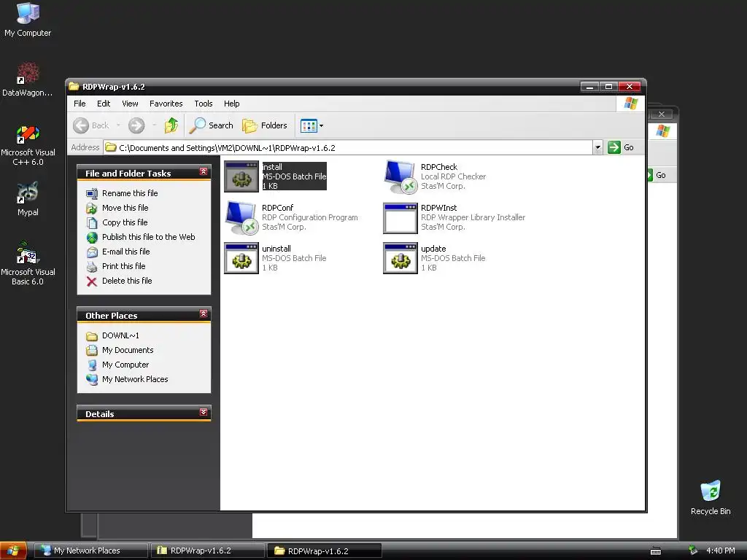Open the Favorites menu
The image size is (747, 560).
pos(166,104)
